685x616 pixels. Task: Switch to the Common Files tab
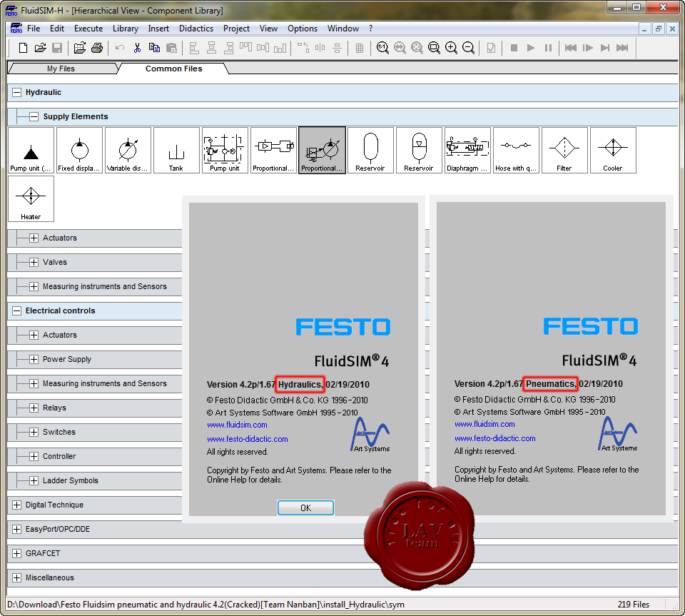pyautogui.click(x=174, y=69)
